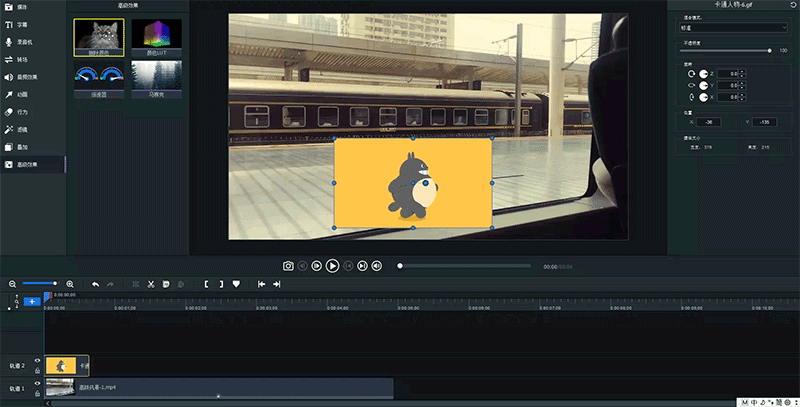Viewport: 800px width, 407px height.
Task: Click the preview progress slider handle
Action: coord(400,266)
